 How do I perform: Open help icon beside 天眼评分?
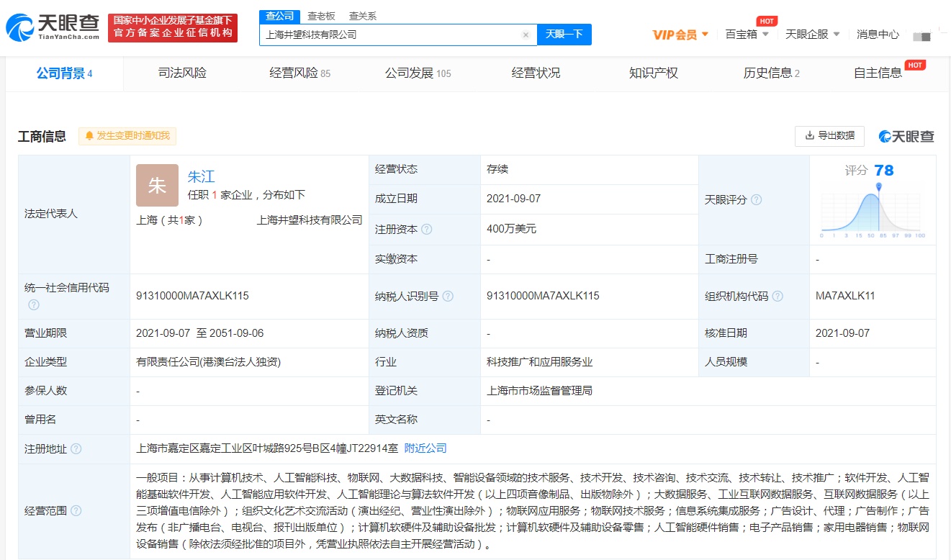[x=756, y=200]
